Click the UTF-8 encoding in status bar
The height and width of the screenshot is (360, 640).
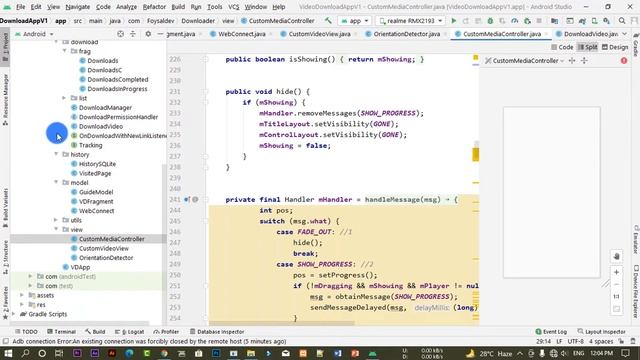[x=575, y=341]
